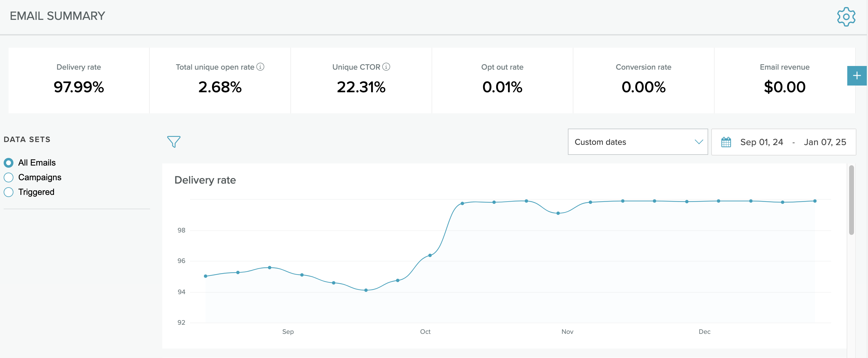The height and width of the screenshot is (358, 868).
Task: Select the Opt out rate card
Action: coord(502,80)
